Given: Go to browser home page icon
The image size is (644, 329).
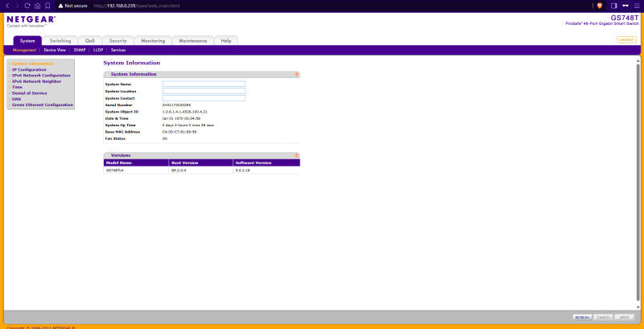Looking at the screenshot, I should click(x=37, y=6).
